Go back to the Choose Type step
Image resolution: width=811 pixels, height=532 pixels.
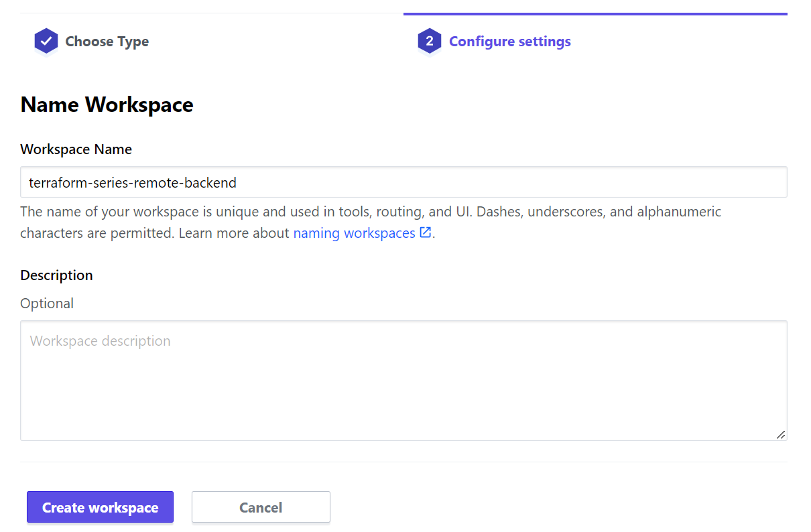click(x=107, y=42)
